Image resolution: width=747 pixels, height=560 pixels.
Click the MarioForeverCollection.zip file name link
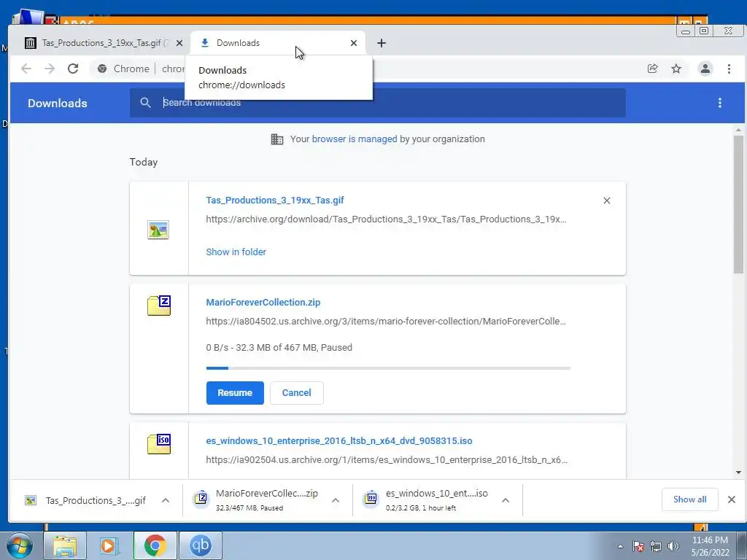click(263, 303)
